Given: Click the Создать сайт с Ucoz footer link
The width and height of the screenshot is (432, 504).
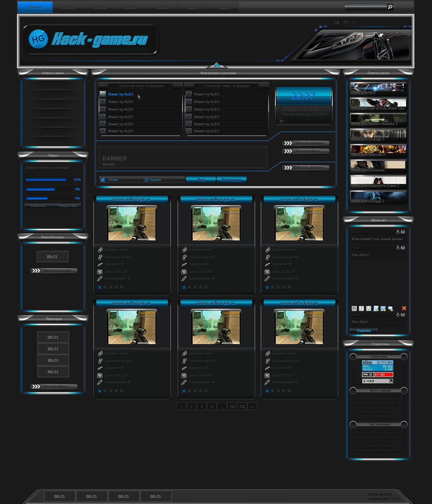Looking at the screenshot, I should click(x=384, y=499).
